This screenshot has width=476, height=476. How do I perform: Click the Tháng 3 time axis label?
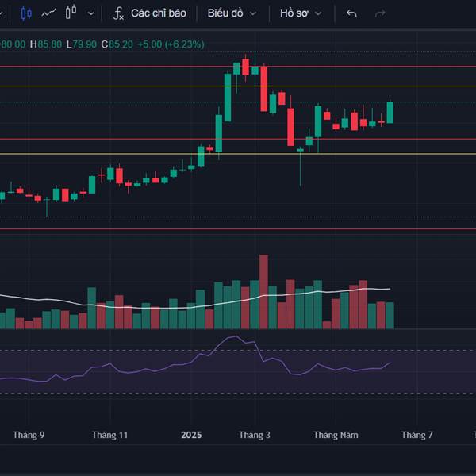point(255,435)
